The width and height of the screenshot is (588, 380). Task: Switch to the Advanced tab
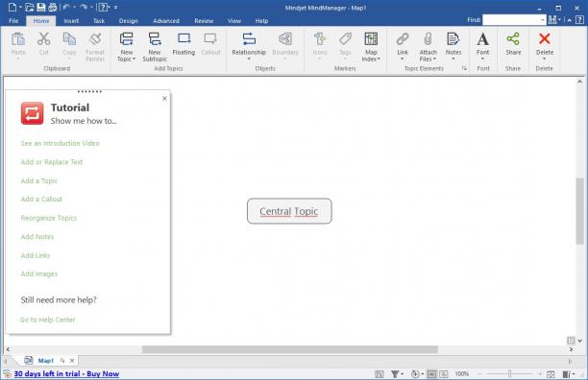[x=166, y=21]
